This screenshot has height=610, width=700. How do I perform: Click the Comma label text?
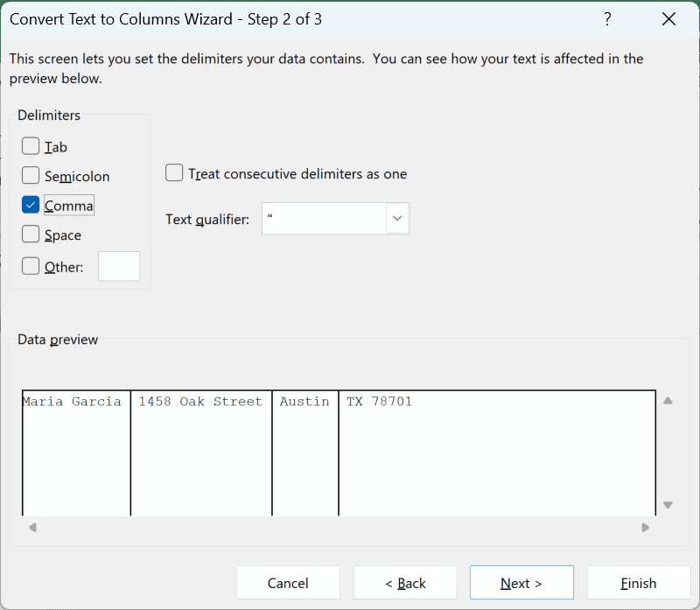pyautogui.click(x=69, y=206)
